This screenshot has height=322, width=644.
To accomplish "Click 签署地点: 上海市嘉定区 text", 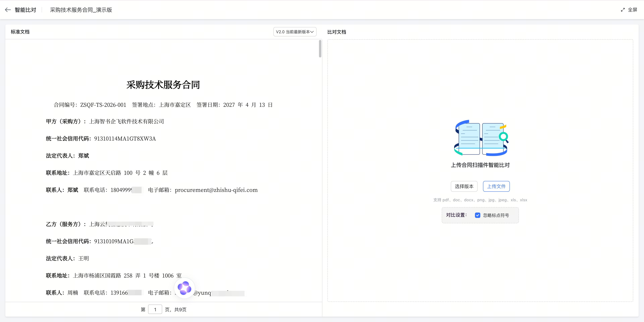I will pyautogui.click(x=161, y=105).
